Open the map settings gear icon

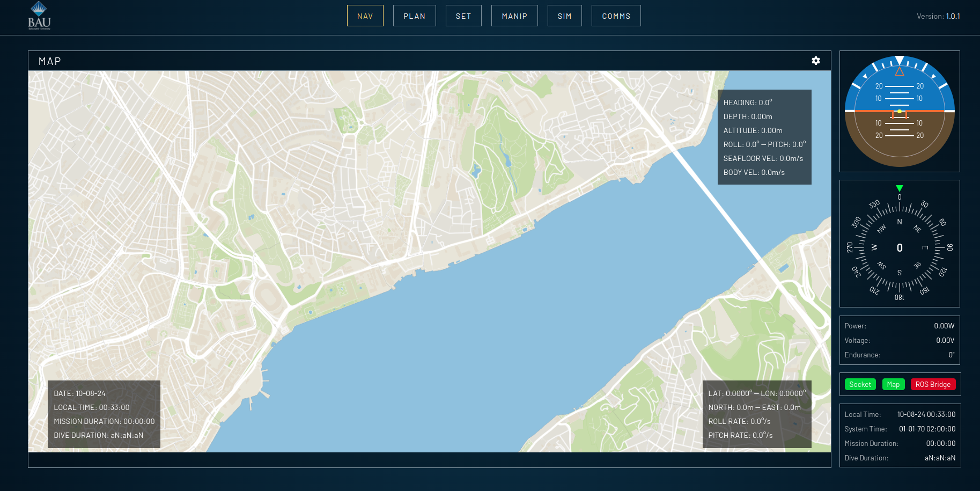click(x=815, y=61)
